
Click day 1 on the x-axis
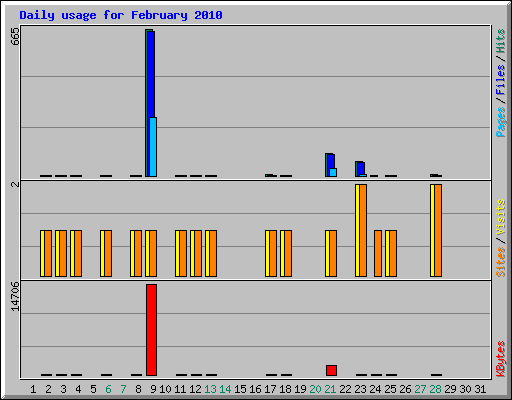point(33,389)
